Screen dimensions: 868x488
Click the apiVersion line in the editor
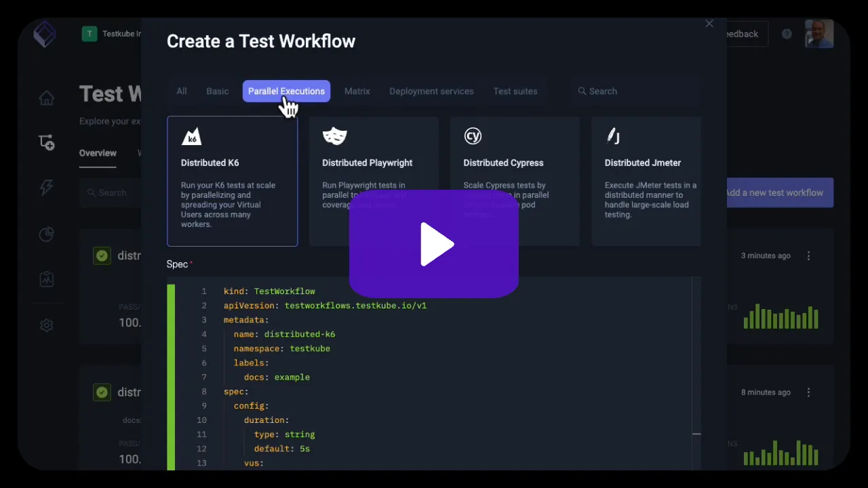325,306
